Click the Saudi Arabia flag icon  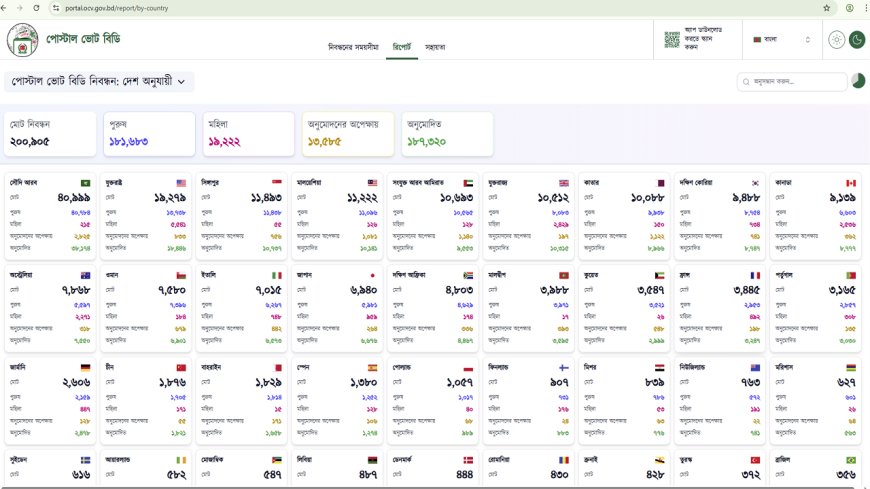point(86,183)
